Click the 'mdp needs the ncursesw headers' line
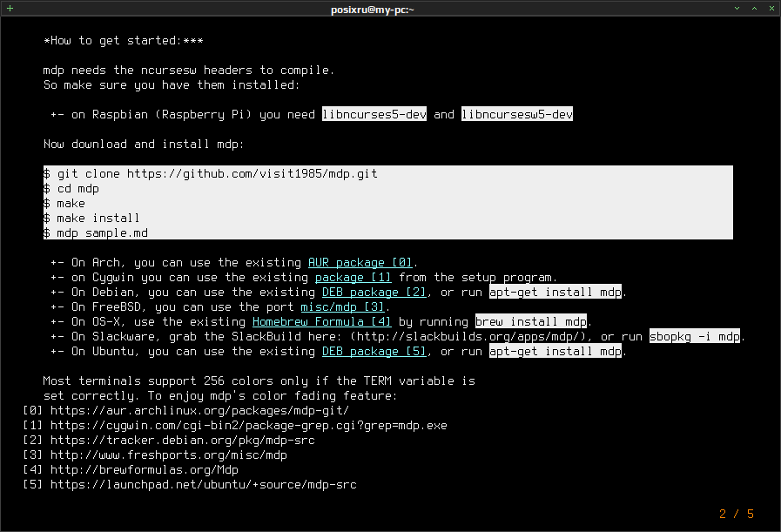 pyautogui.click(x=189, y=71)
